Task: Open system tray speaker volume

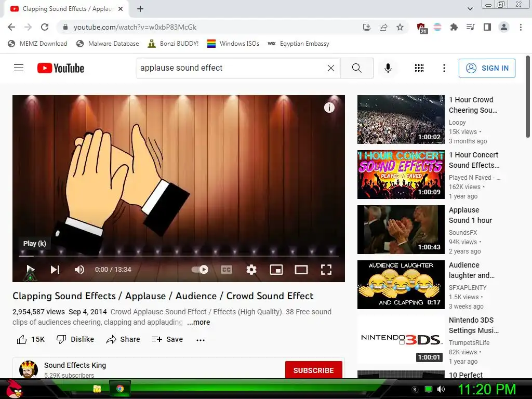Action: click(441, 389)
